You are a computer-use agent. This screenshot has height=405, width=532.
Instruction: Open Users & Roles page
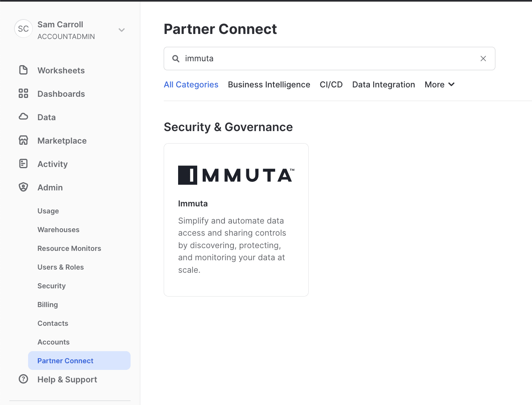60,267
